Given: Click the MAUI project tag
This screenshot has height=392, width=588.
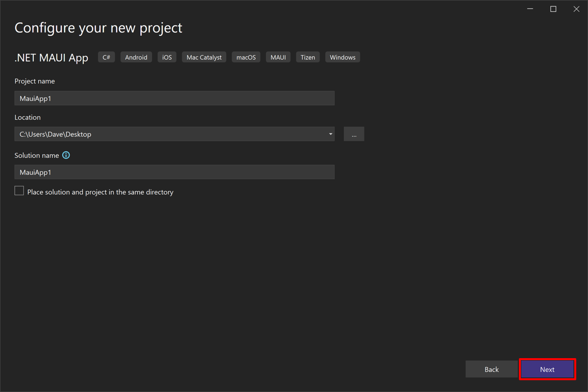Looking at the screenshot, I should coord(278,57).
